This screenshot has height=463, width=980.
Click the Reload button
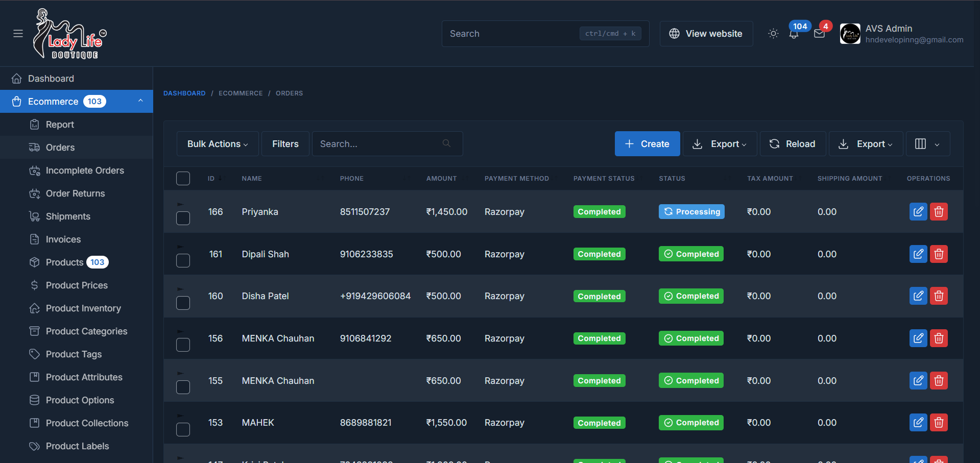pos(793,144)
